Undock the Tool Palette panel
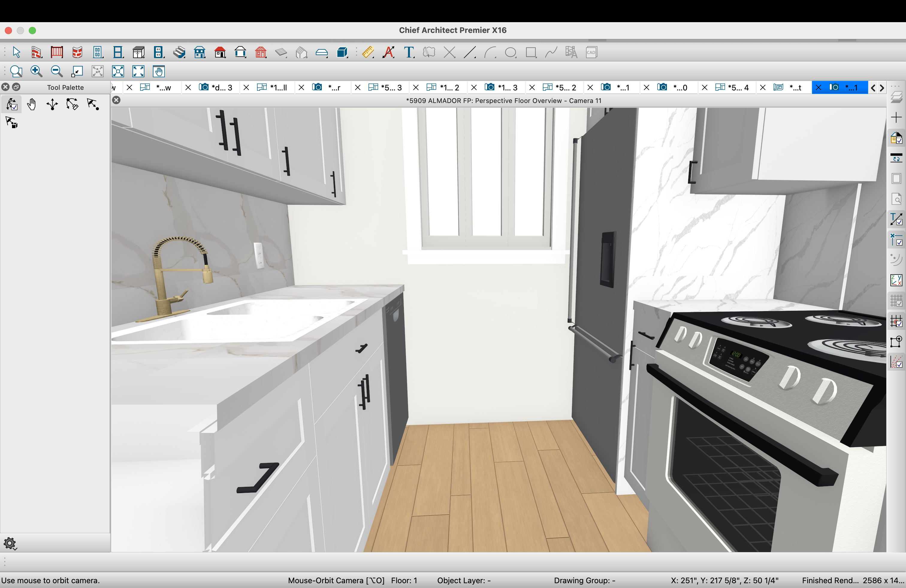This screenshot has width=906, height=588. [x=16, y=87]
